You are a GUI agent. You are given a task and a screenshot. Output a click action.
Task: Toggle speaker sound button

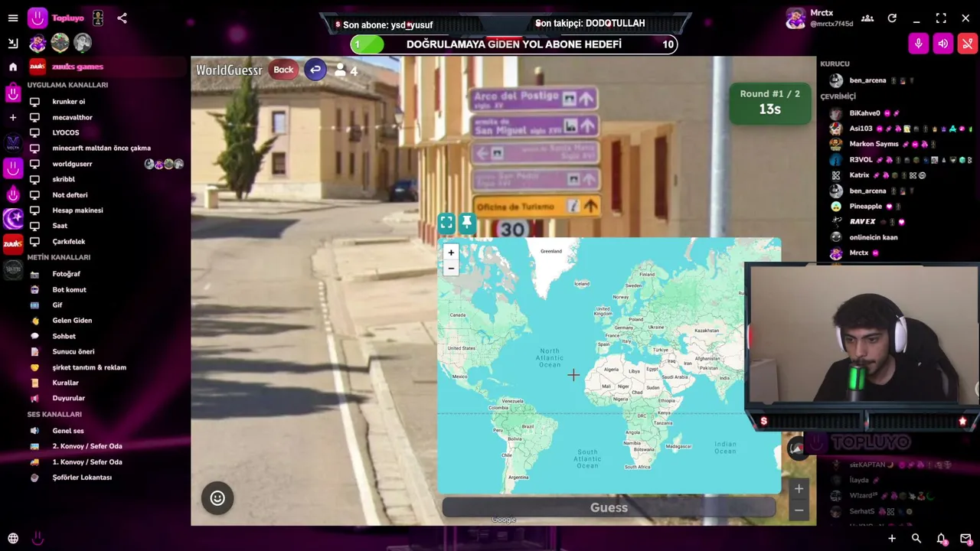coord(943,44)
